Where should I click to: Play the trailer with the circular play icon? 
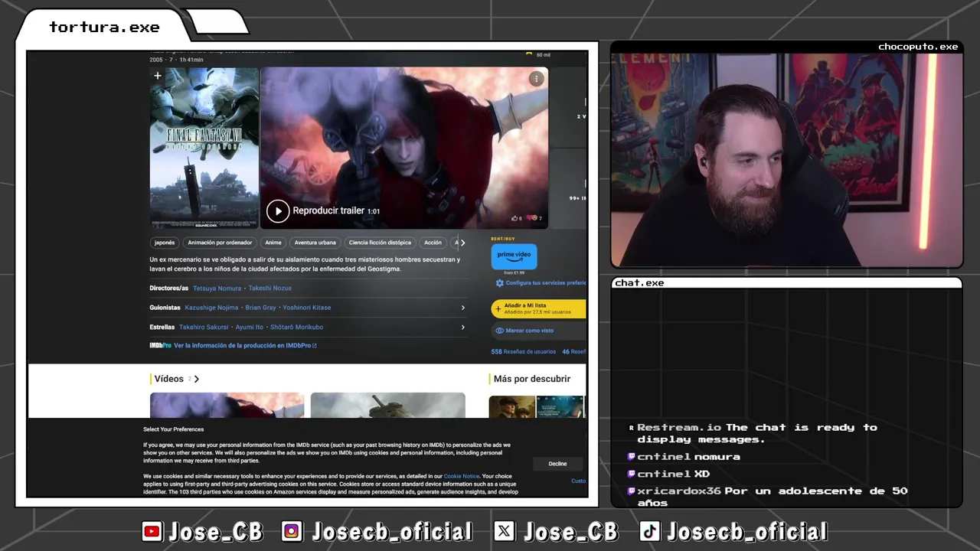coord(278,210)
